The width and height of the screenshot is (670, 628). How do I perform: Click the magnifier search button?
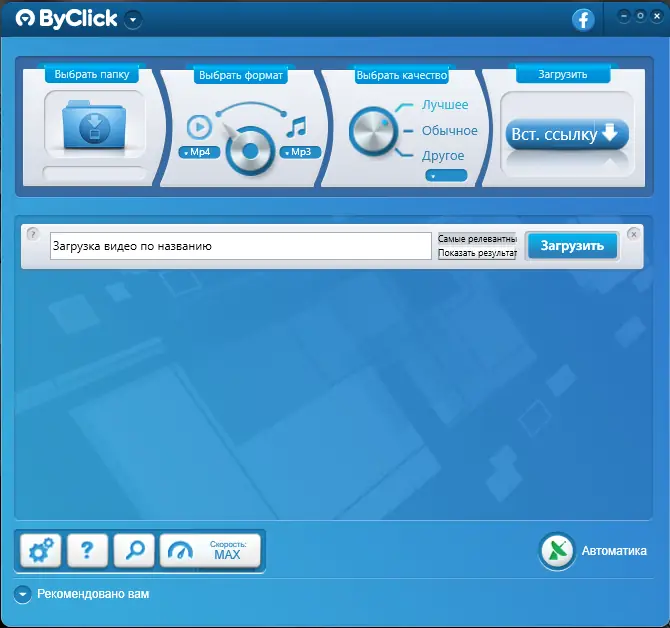pyautogui.click(x=134, y=550)
